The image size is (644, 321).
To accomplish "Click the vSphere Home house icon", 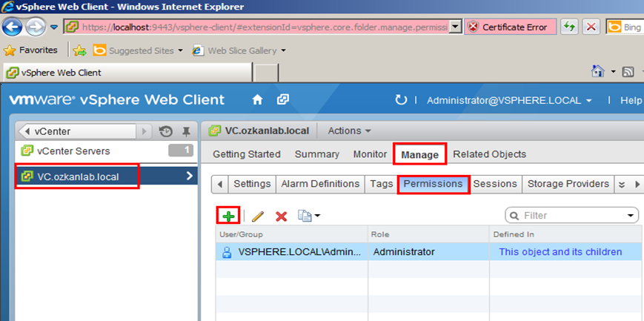I will coord(257,100).
